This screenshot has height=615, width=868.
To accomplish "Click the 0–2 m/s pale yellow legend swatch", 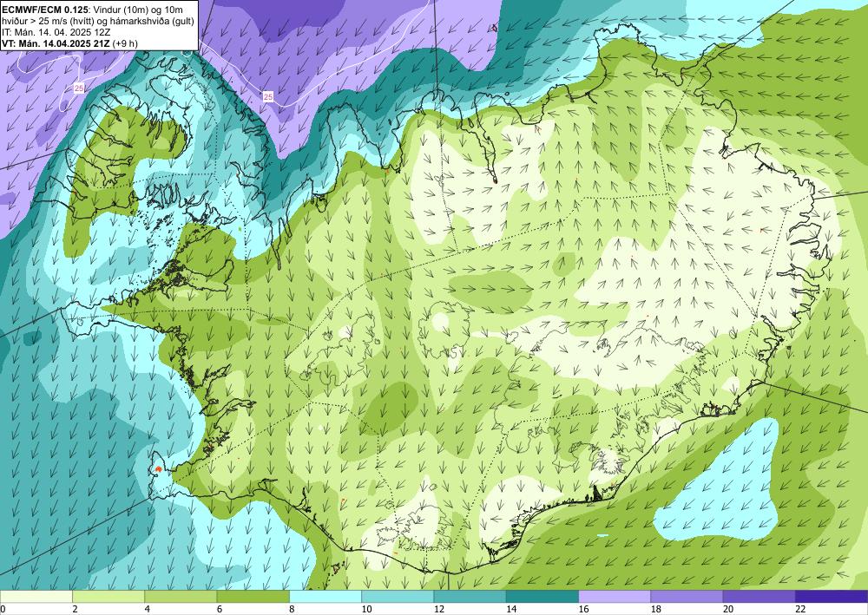I will (x=36, y=596).
